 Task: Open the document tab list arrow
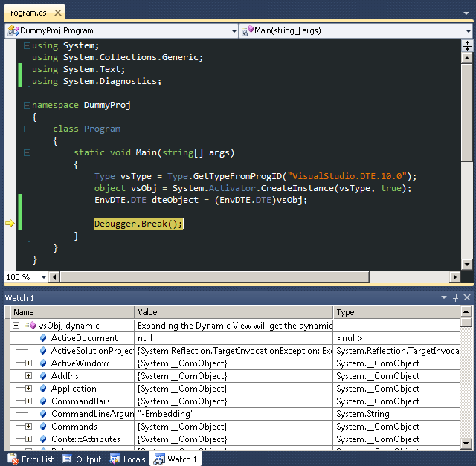466,13
